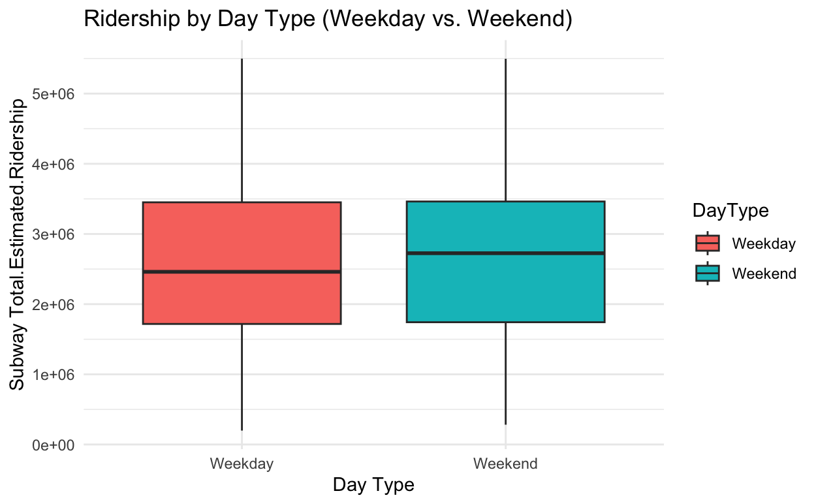Click the Weekend lower whisker line
816x504 pixels.
(505, 372)
